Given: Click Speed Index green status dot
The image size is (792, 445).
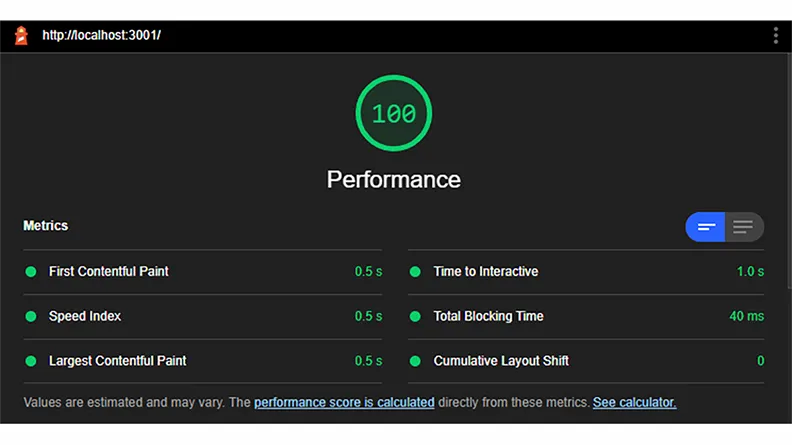Looking at the screenshot, I should pyautogui.click(x=31, y=316).
